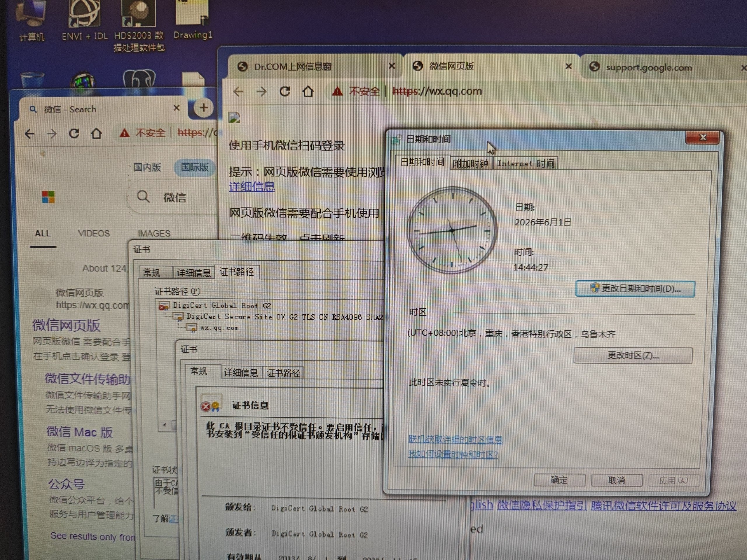Close the Dr.COM上网信息窗 tab
747x560 pixels.
[x=392, y=66]
